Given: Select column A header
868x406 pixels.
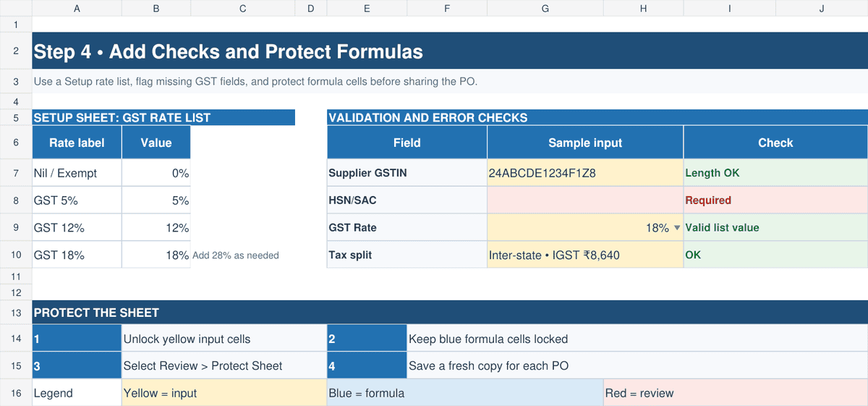Looking at the screenshot, I should click(77, 8).
